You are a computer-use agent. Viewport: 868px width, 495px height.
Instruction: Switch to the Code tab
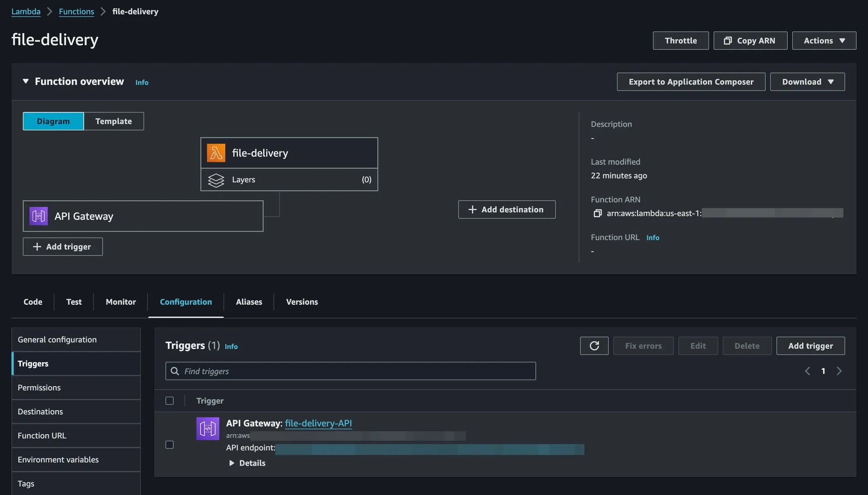33,302
